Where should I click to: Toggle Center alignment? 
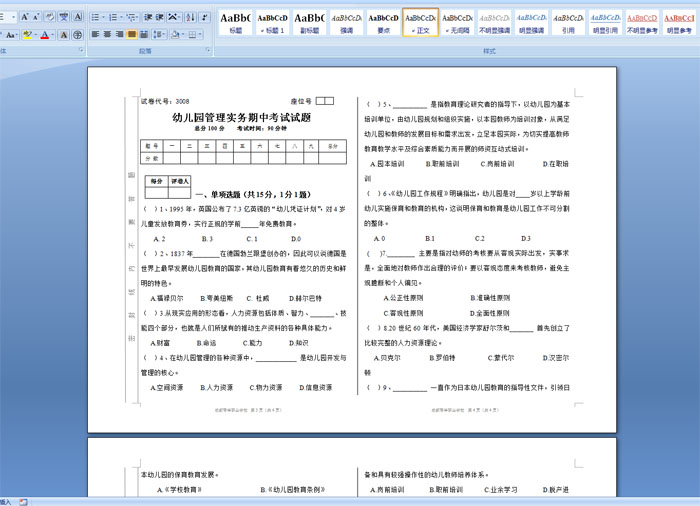pyautogui.click(x=108, y=34)
